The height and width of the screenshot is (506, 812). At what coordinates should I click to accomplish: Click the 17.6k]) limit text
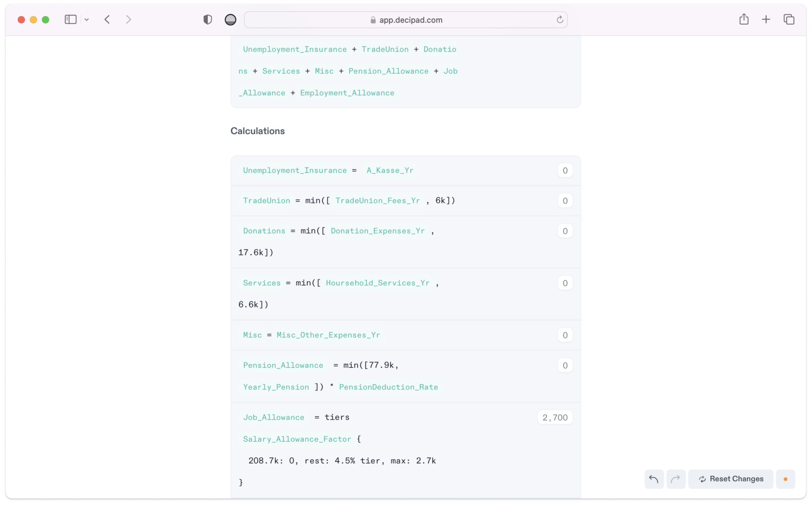point(256,252)
